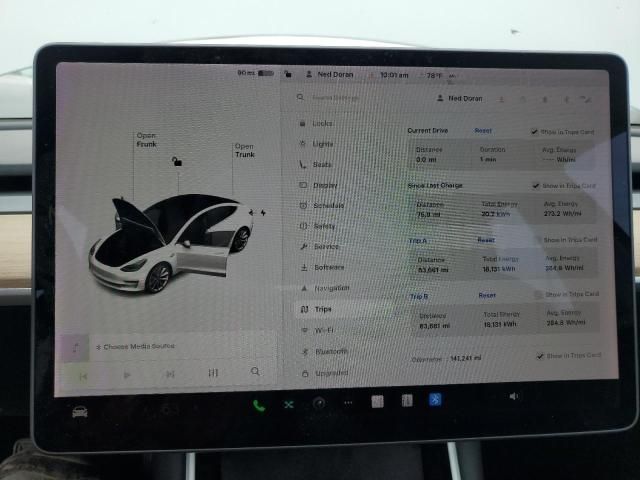Open the media equalizer icon
This screenshot has width=640, height=480.
click(213, 373)
